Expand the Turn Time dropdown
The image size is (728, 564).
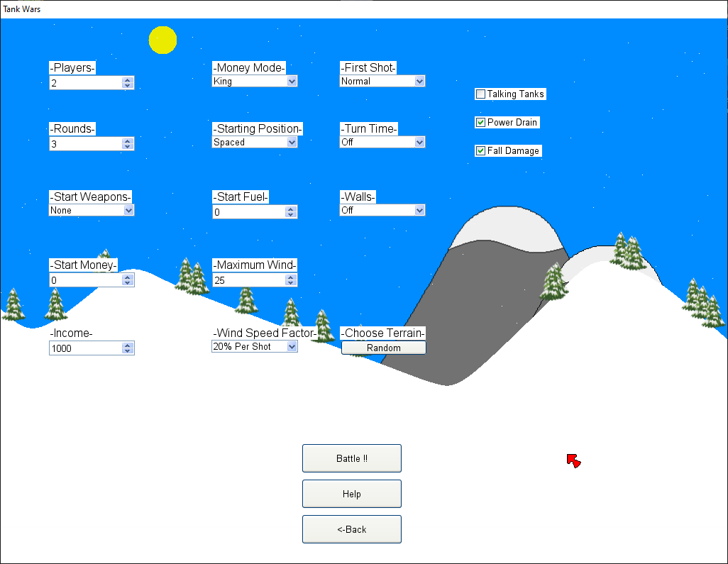coord(419,143)
